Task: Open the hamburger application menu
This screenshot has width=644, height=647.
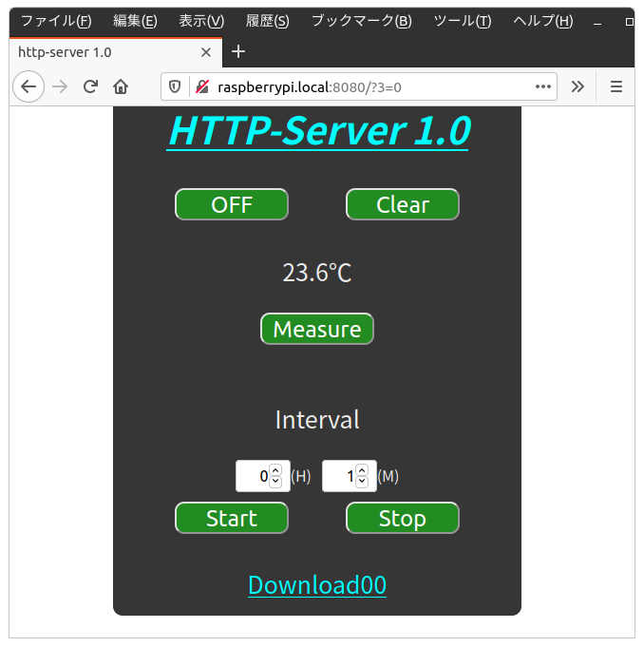Action: click(x=616, y=86)
